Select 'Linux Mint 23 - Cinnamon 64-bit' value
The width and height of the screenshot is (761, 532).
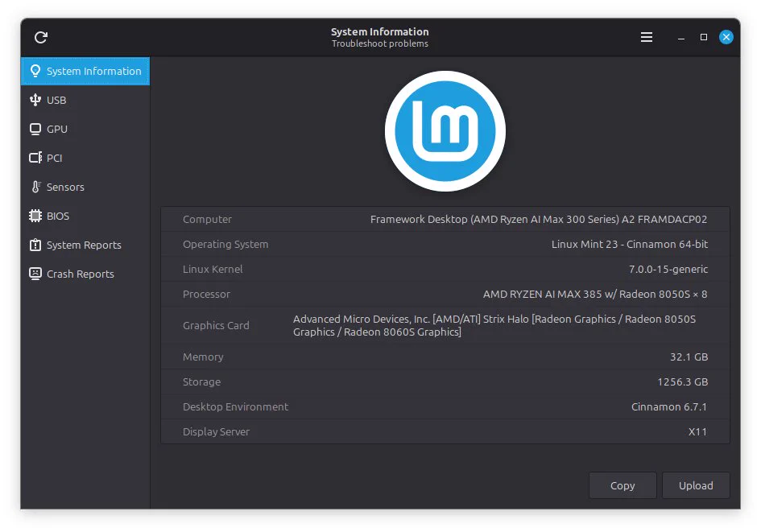click(x=629, y=244)
